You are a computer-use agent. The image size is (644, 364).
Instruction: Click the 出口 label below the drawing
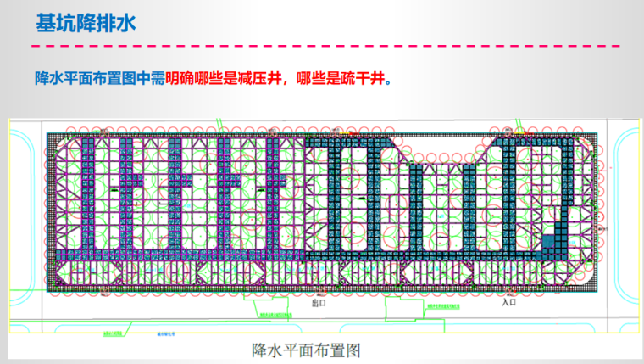(x=319, y=302)
